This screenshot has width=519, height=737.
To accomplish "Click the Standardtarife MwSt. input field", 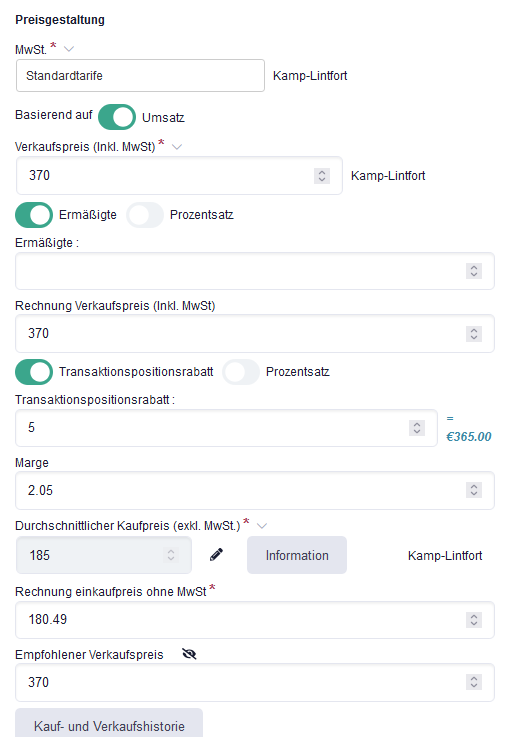I will (x=140, y=76).
